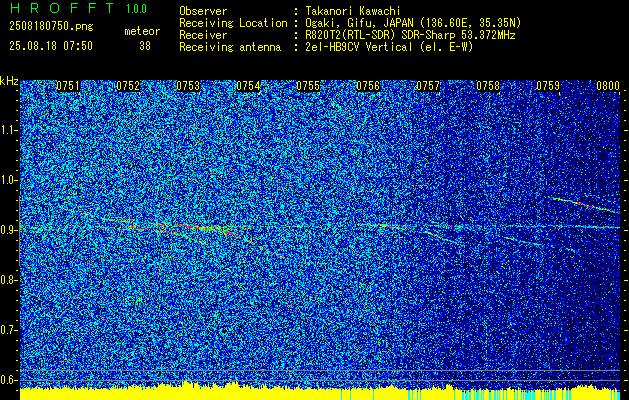Click the file name 2508180750.png
Viewport: 629px width, 400px height.
tap(51, 27)
